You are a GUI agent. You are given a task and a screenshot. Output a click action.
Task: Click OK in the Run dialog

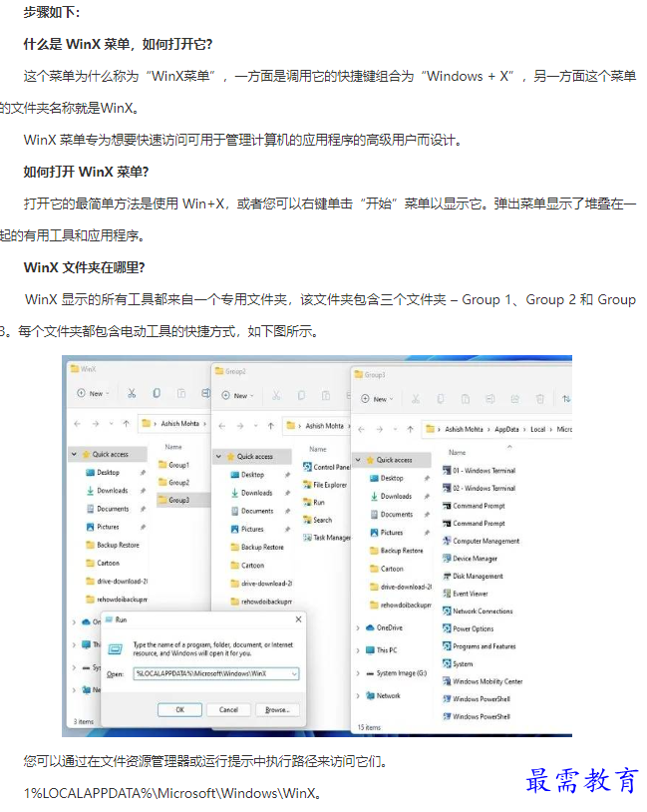[x=179, y=709]
